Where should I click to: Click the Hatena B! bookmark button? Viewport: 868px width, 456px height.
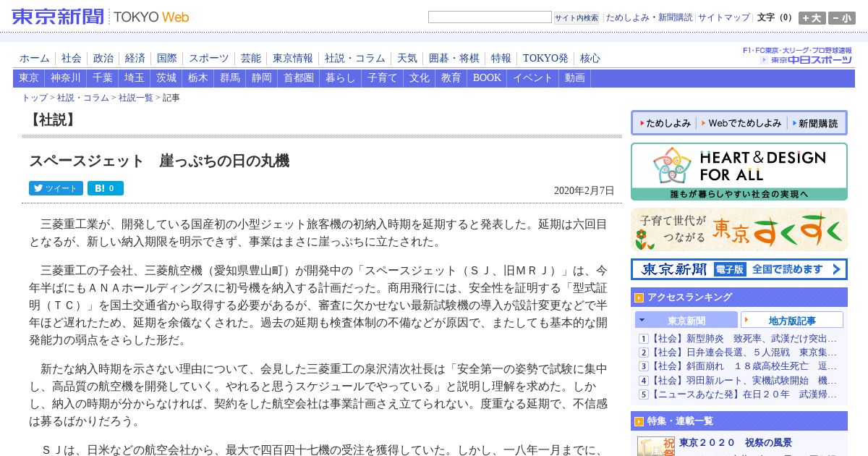tap(106, 188)
